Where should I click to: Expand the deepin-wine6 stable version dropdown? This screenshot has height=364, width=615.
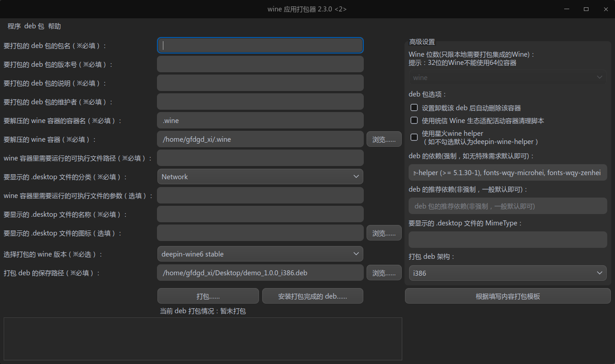260,254
